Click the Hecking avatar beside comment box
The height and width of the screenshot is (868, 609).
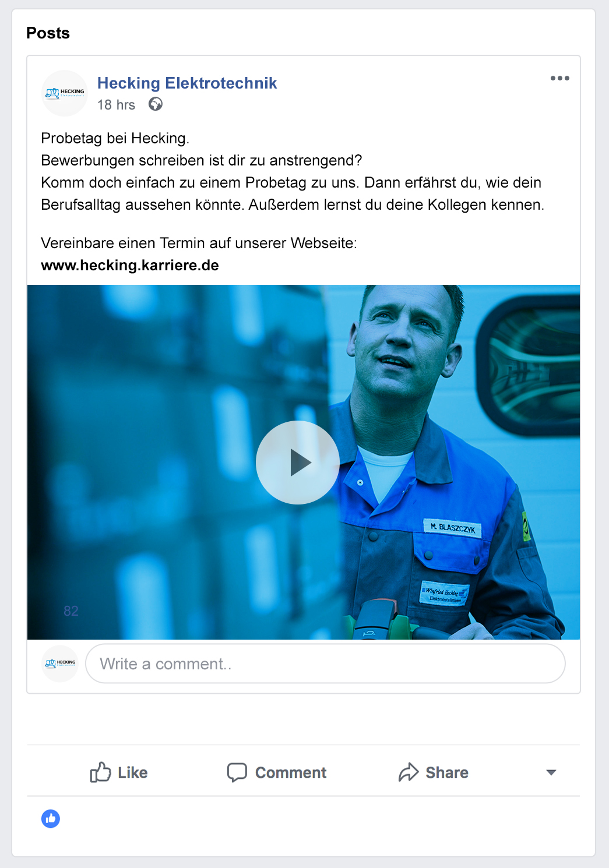60,664
